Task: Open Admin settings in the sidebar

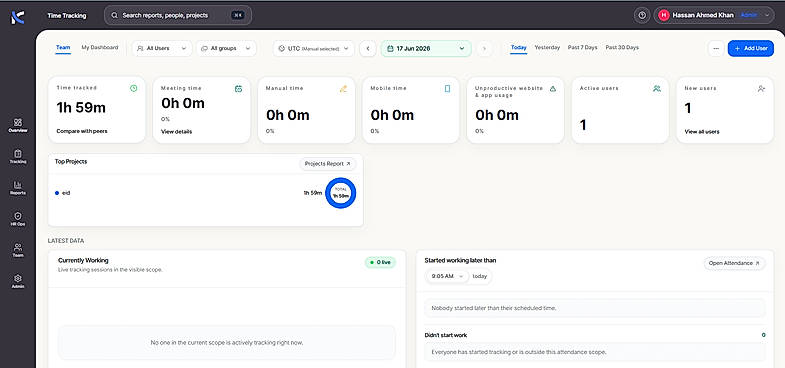Action: [18, 281]
